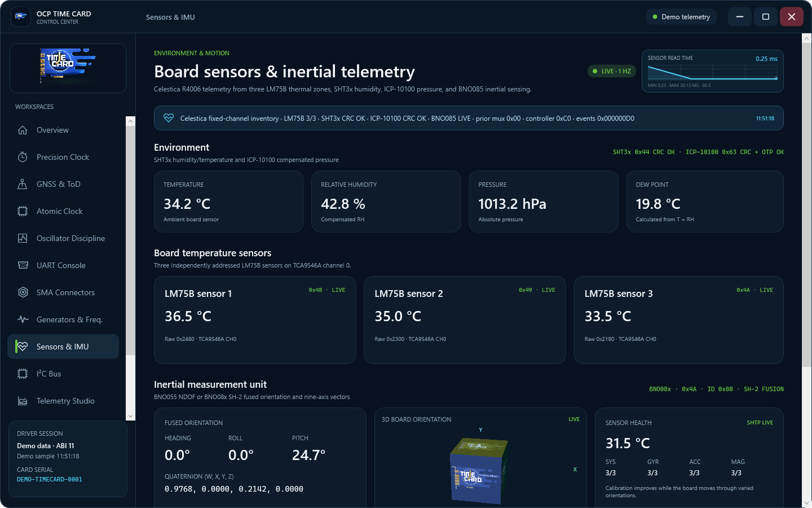
Task: Click the DEMO-TIMECARD-0001 serial number
Action: click(50, 479)
